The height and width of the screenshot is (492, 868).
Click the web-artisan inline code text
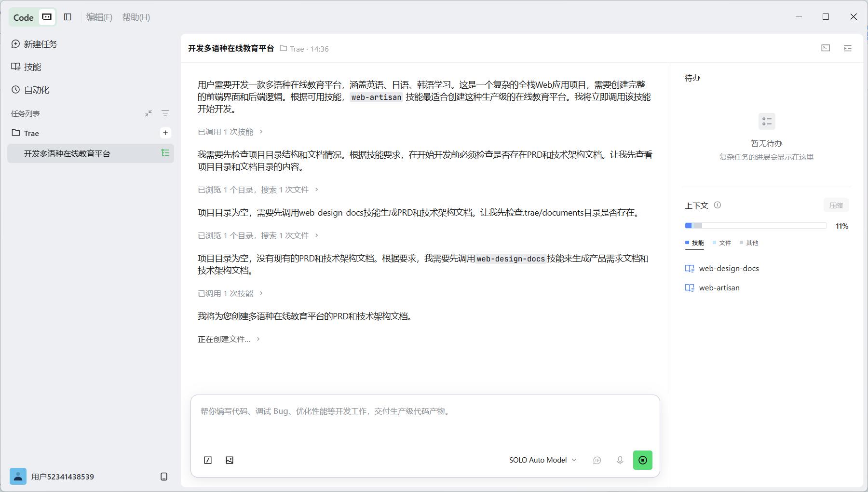tap(376, 97)
